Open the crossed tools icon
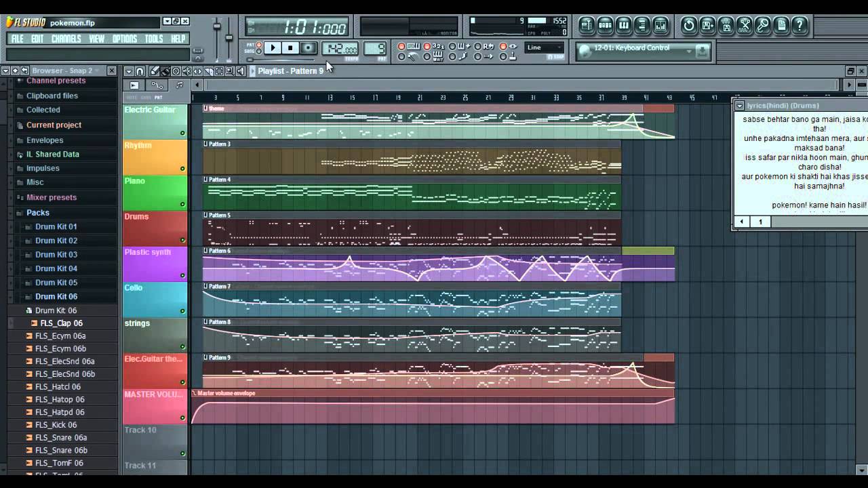Viewport: 868px width, 488px height. (x=744, y=26)
